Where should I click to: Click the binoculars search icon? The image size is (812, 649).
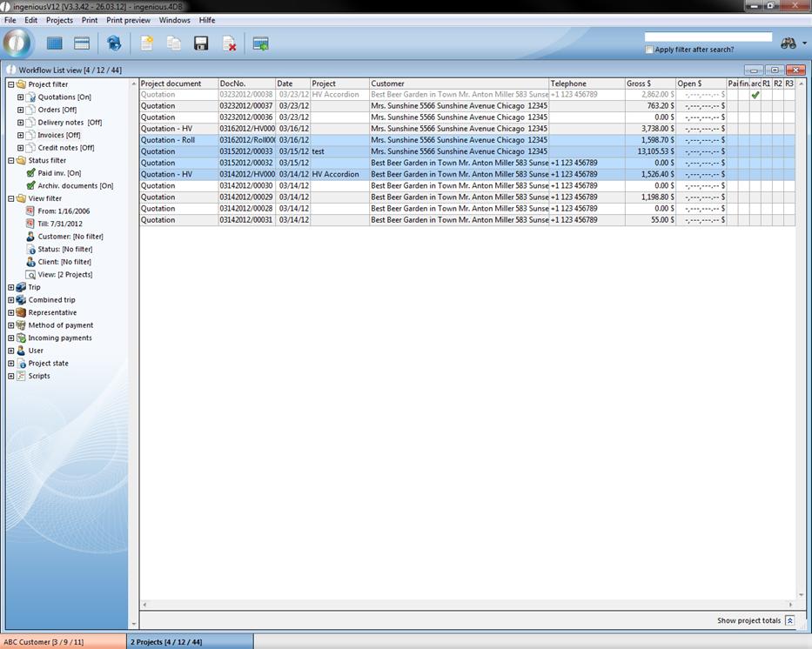point(789,43)
